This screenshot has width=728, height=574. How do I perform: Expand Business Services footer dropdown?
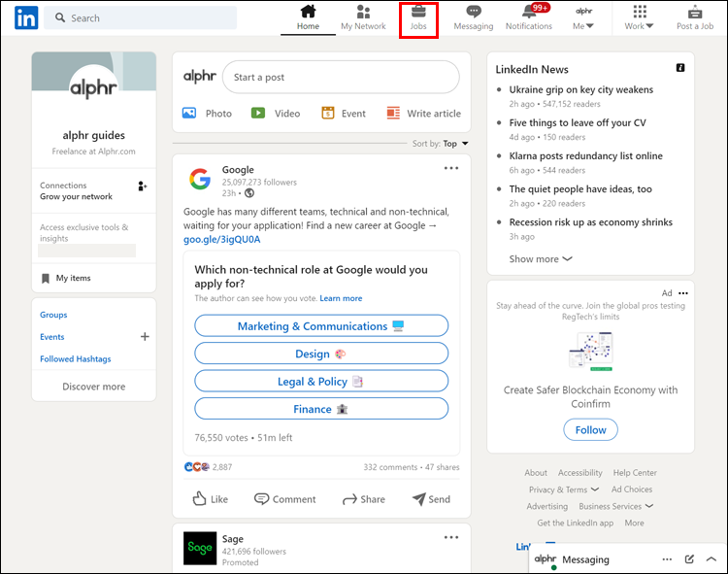tap(615, 506)
